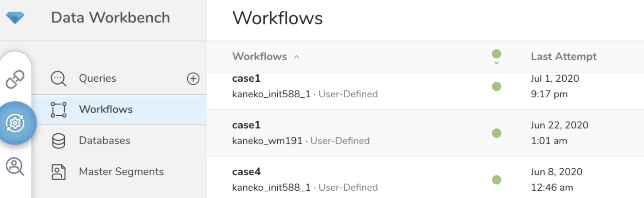Click the Databases cylinder icon

pyautogui.click(x=58, y=141)
